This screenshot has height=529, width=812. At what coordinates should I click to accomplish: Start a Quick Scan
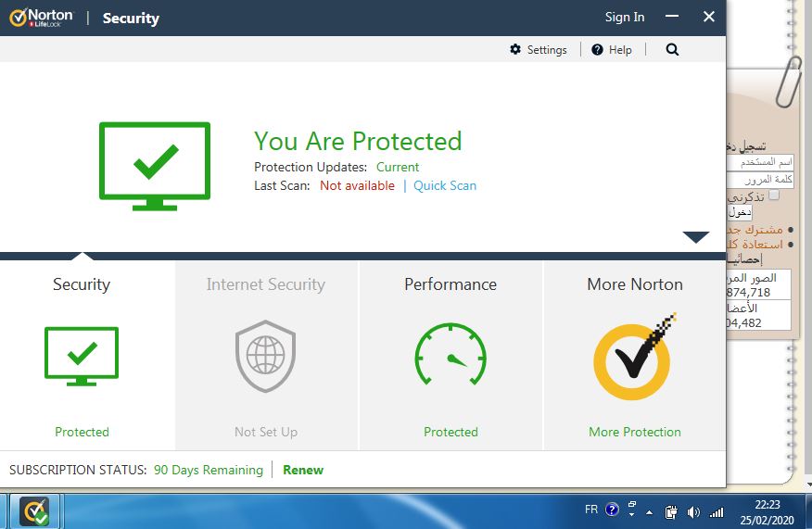(445, 186)
